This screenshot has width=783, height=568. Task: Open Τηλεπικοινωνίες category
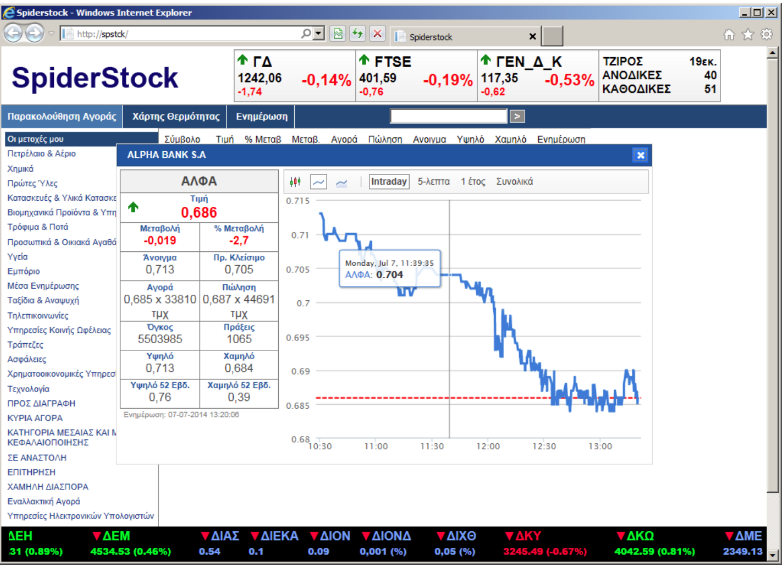point(38,316)
